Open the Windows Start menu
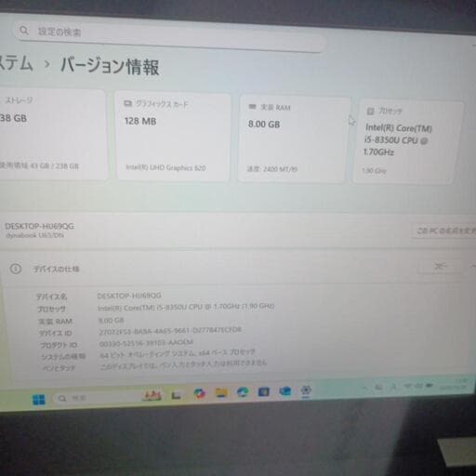The width and height of the screenshot is (476, 476). pos(39,400)
